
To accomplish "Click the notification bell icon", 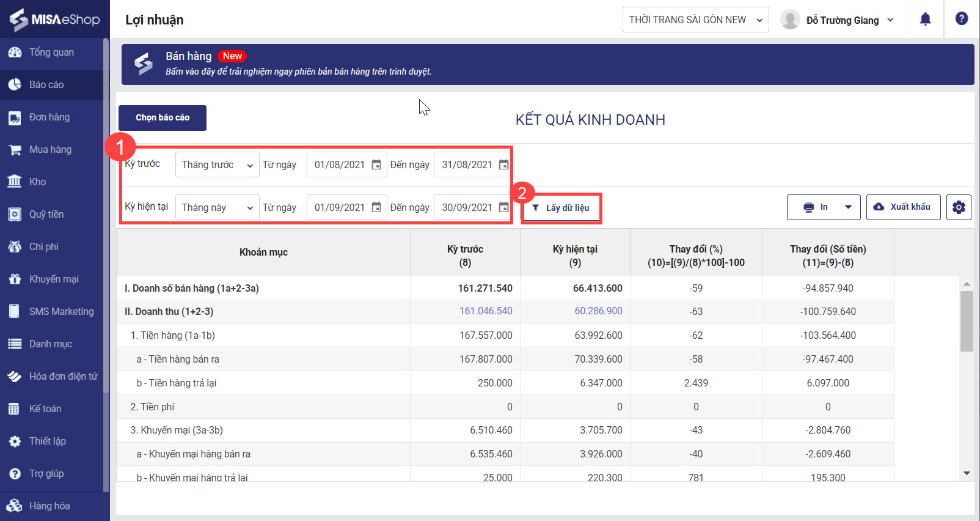I will (925, 20).
